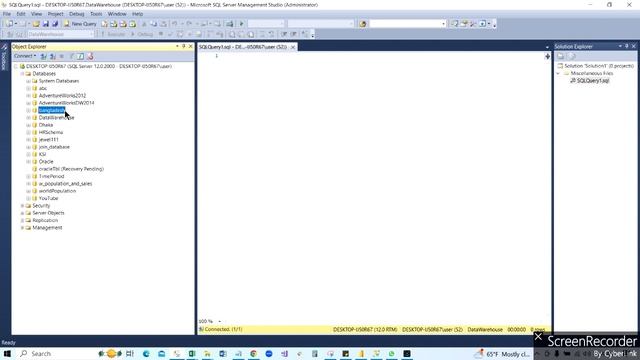Expand the AdventureWorks2012 database node
This screenshot has width=640, height=360.
click(29, 96)
